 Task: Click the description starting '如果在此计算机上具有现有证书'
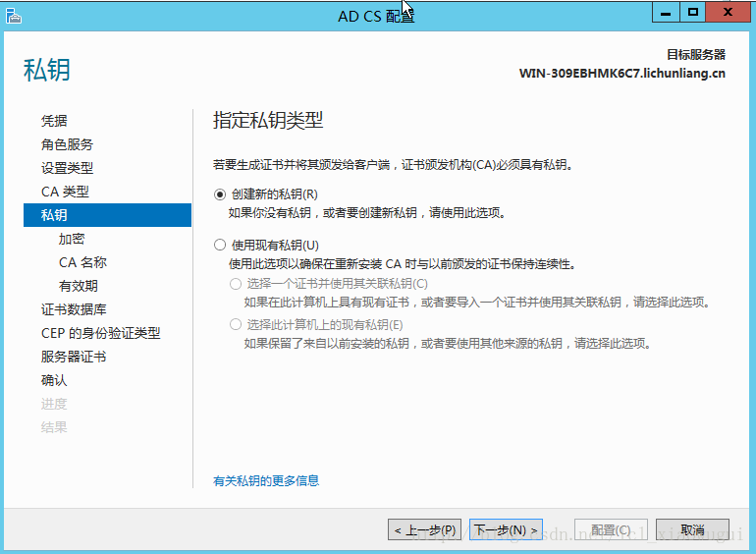click(x=477, y=303)
